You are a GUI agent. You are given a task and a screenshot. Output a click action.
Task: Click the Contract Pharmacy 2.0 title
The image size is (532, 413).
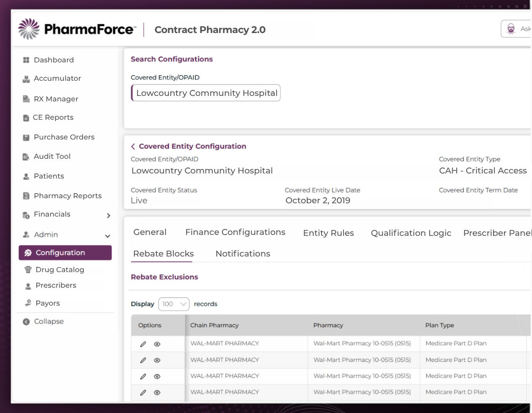click(x=210, y=30)
